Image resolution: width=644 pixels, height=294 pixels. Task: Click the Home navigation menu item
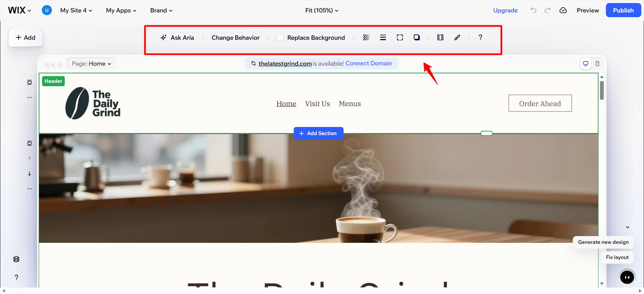coord(286,104)
